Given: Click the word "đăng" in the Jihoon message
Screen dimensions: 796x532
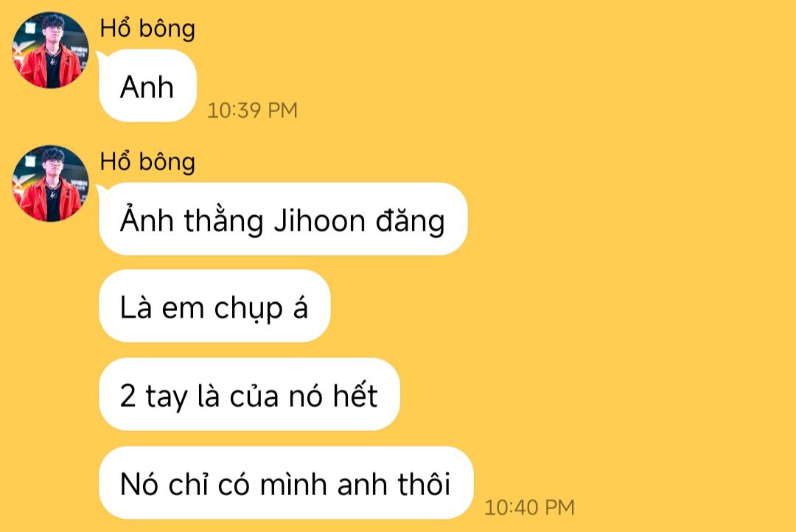Looking at the screenshot, I should point(411,222).
